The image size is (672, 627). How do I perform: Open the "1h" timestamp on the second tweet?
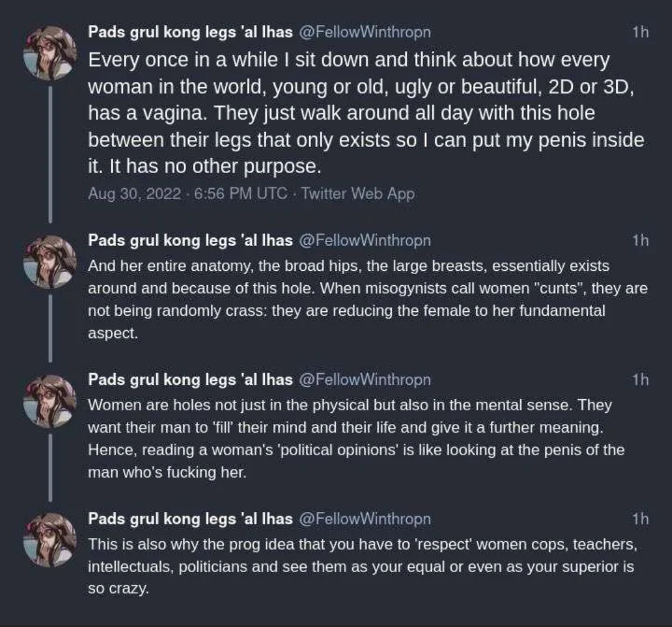click(x=640, y=240)
